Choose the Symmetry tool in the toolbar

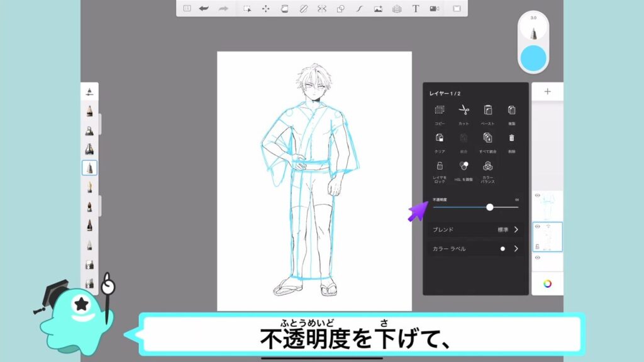[321, 9]
